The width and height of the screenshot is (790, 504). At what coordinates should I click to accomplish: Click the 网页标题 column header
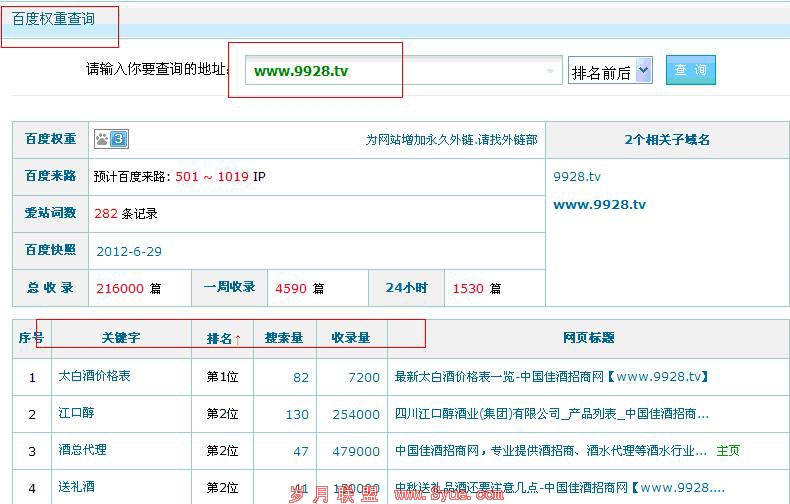[x=588, y=338]
